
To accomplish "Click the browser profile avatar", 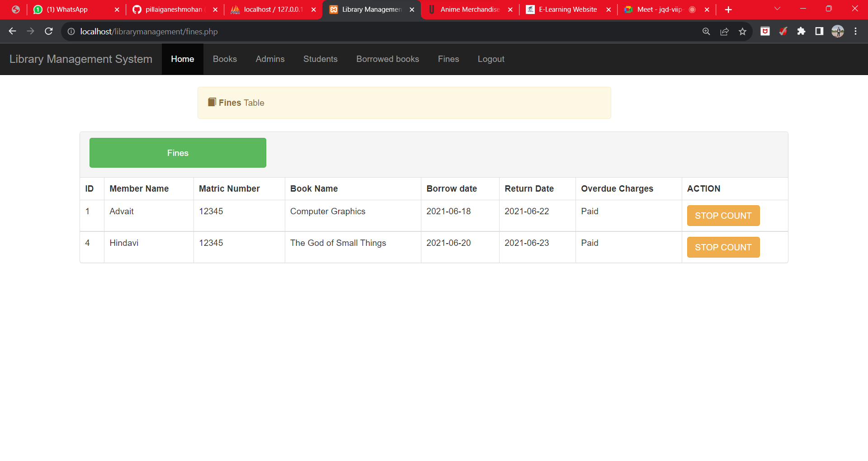I will coord(838,31).
